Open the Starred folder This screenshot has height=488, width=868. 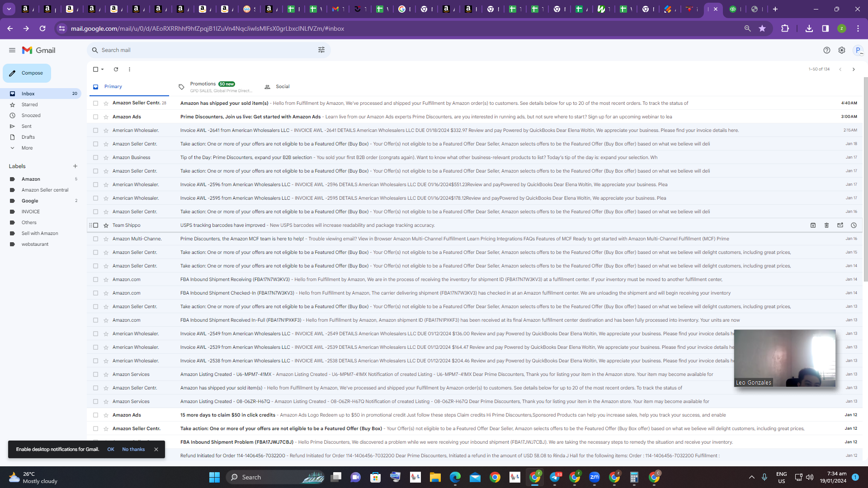pyautogui.click(x=41, y=104)
